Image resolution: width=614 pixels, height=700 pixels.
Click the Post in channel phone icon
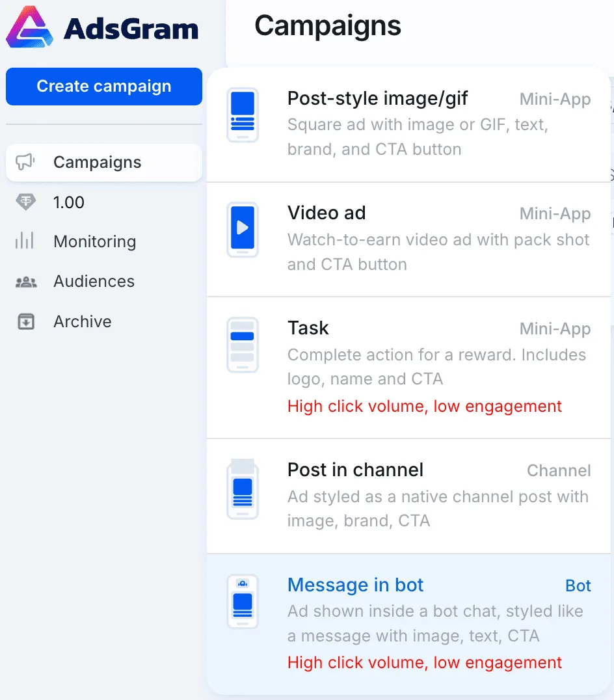coord(243,489)
